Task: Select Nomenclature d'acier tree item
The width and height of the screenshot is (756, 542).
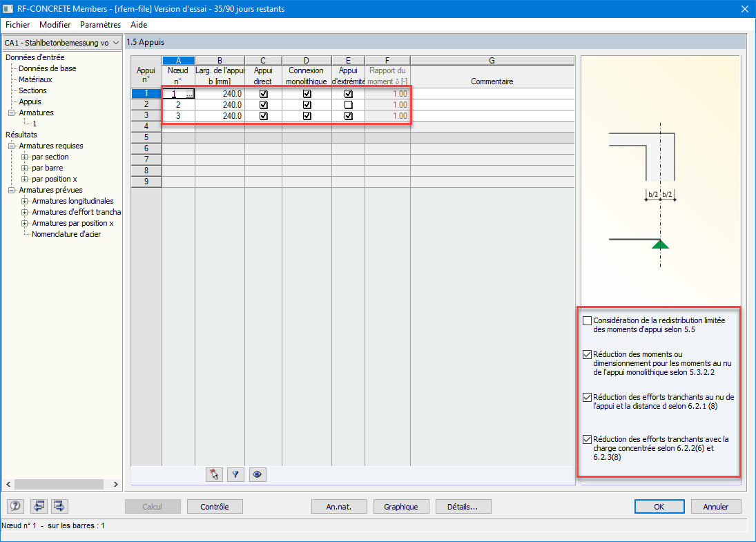Action: (66, 234)
